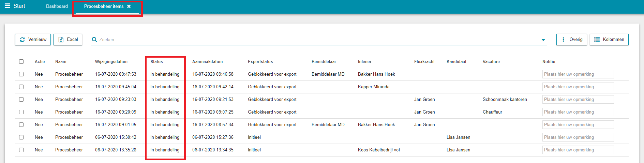Export the list with the Excel icon

61,40
